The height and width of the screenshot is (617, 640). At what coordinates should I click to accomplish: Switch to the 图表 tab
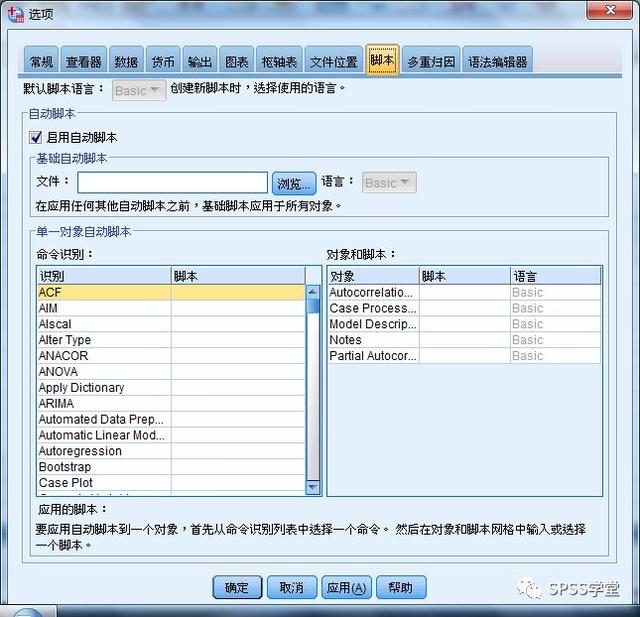(x=237, y=61)
